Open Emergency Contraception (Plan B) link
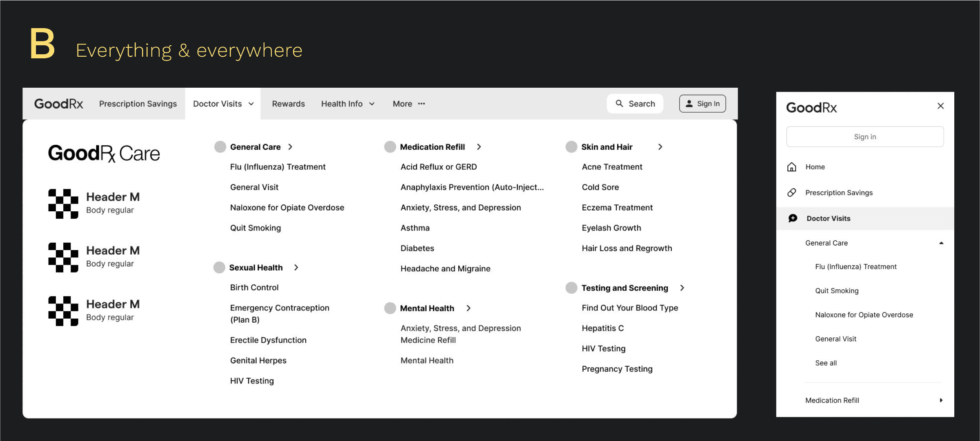 280,314
